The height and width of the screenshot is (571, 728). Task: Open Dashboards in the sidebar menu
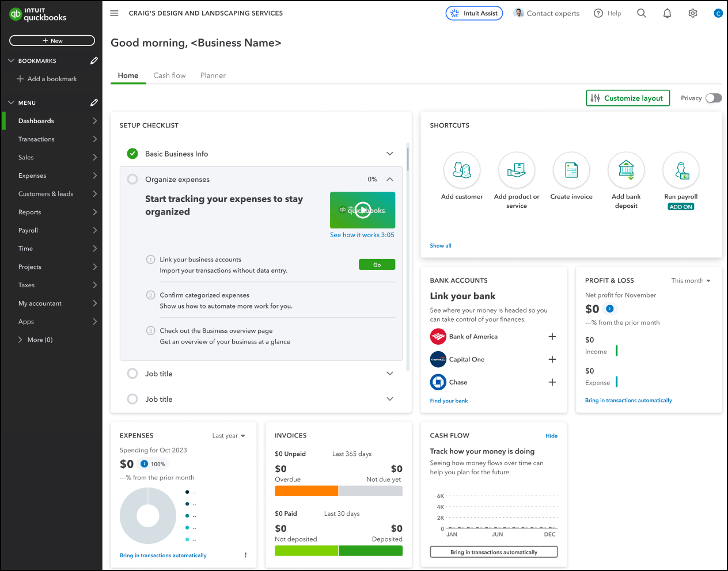click(52, 121)
